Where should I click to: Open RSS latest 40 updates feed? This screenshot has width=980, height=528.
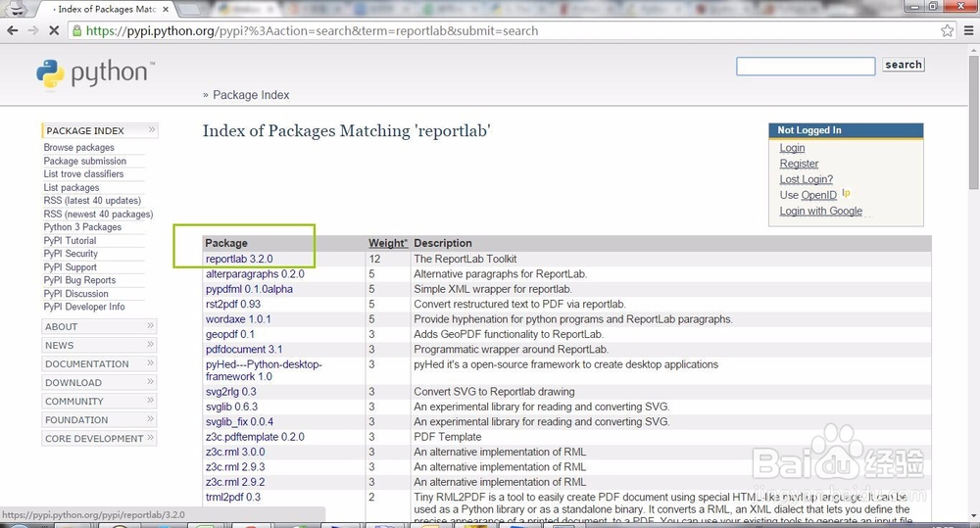click(x=92, y=201)
